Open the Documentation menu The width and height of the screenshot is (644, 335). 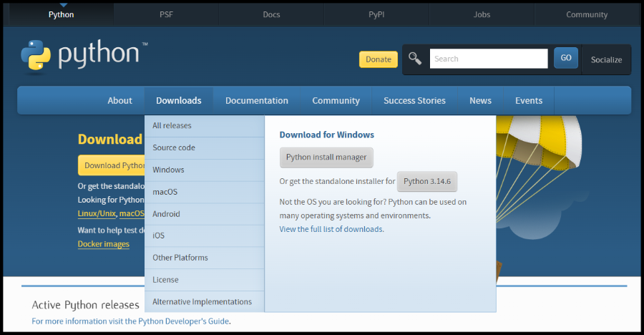257,101
